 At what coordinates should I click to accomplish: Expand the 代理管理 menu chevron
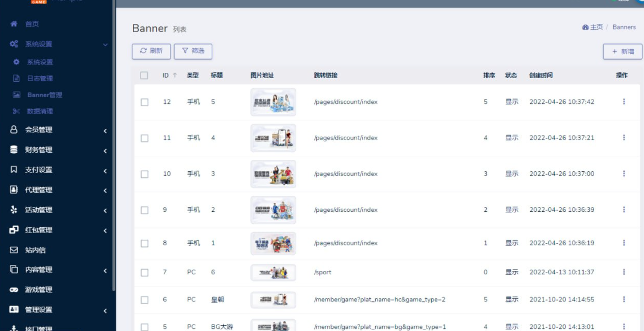[x=105, y=191]
